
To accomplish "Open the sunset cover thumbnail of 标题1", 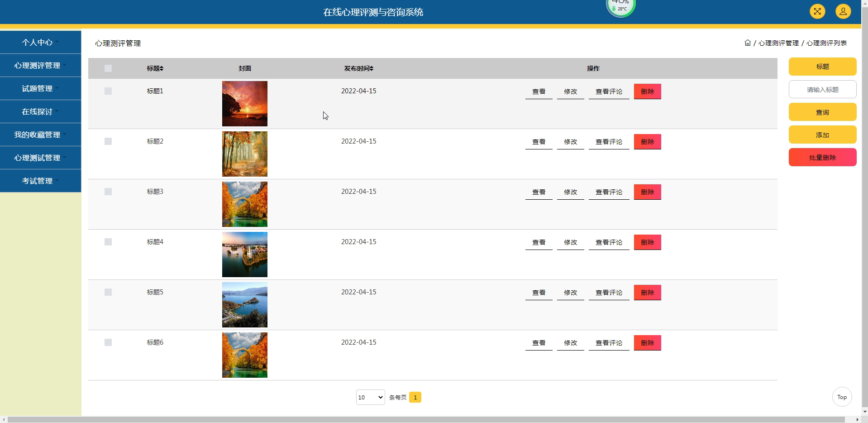I will 244,104.
